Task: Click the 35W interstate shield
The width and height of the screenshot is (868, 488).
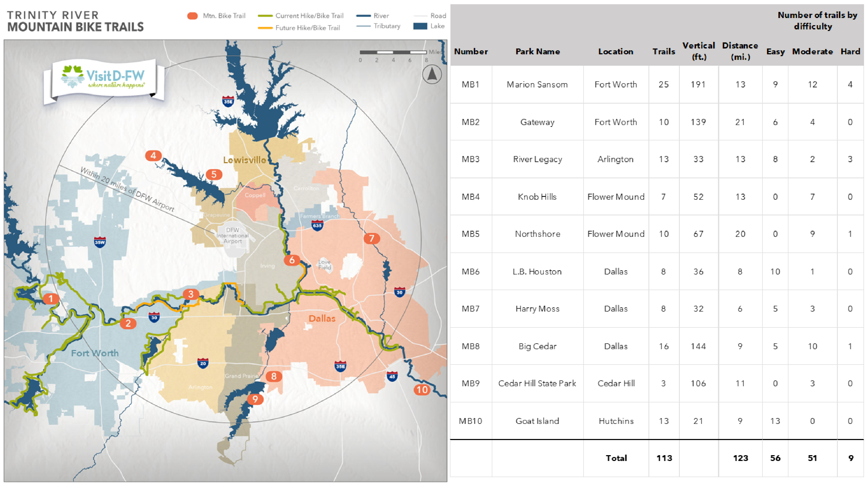Action: point(100,242)
